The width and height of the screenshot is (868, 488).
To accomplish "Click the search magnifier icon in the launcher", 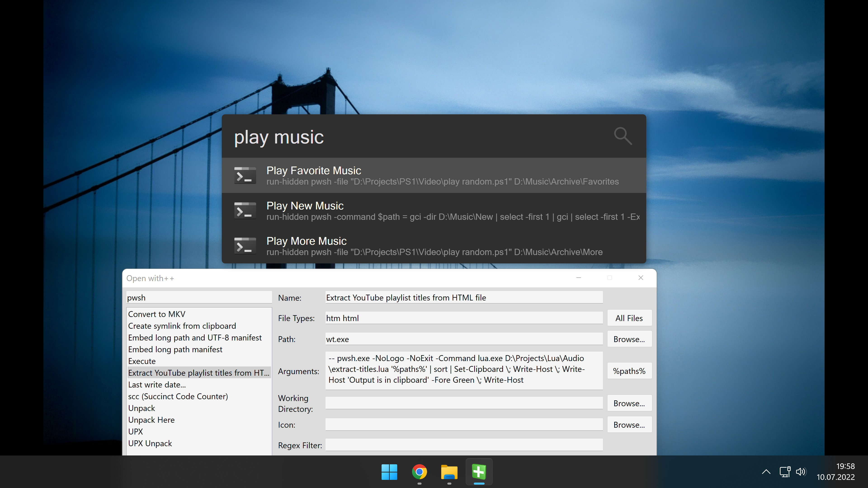I will click(x=623, y=136).
